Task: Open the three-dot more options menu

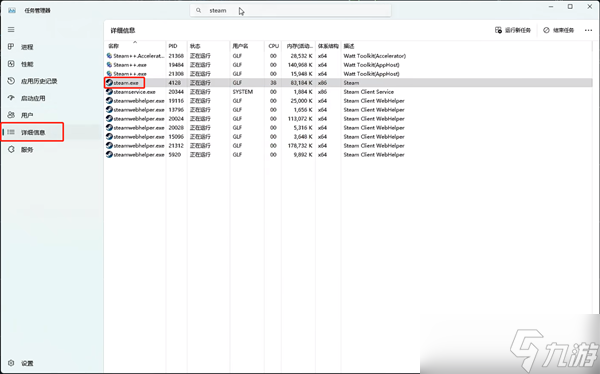Action: [589, 30]
